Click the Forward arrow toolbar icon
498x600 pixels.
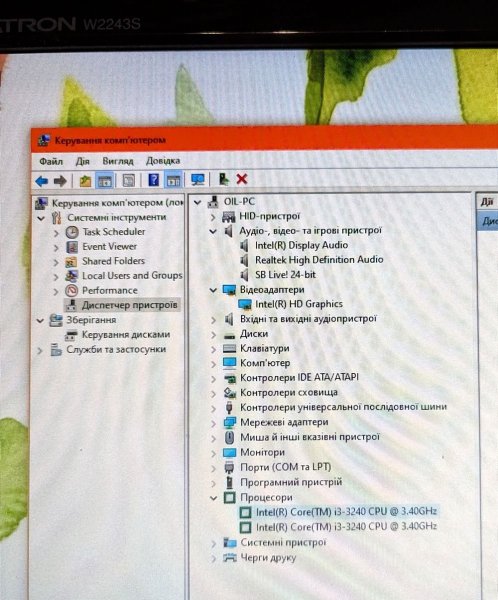pyautogui.click(x=60, y=181)
